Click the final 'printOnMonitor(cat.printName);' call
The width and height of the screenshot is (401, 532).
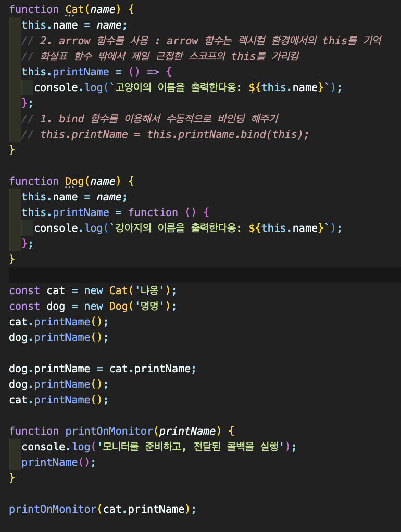(103, 509)
